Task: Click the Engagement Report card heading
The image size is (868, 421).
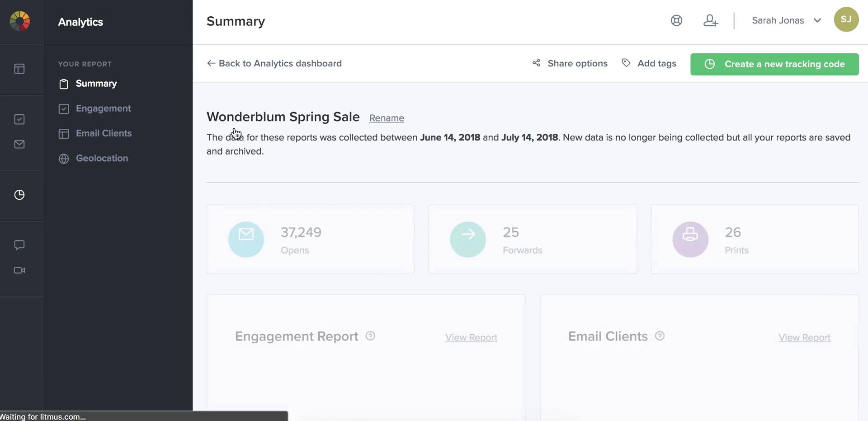Action: pos(297,336)
